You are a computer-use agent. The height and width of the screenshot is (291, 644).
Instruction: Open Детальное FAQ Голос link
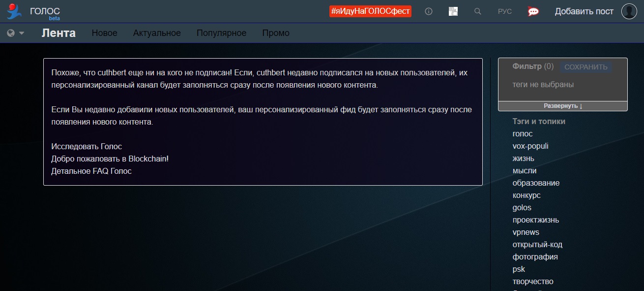point(91,171)
